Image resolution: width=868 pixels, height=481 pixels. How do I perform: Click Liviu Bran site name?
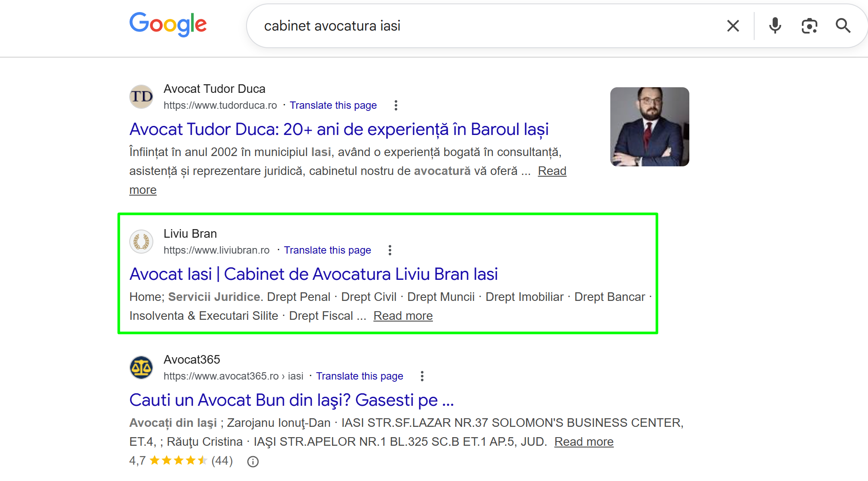190,234
